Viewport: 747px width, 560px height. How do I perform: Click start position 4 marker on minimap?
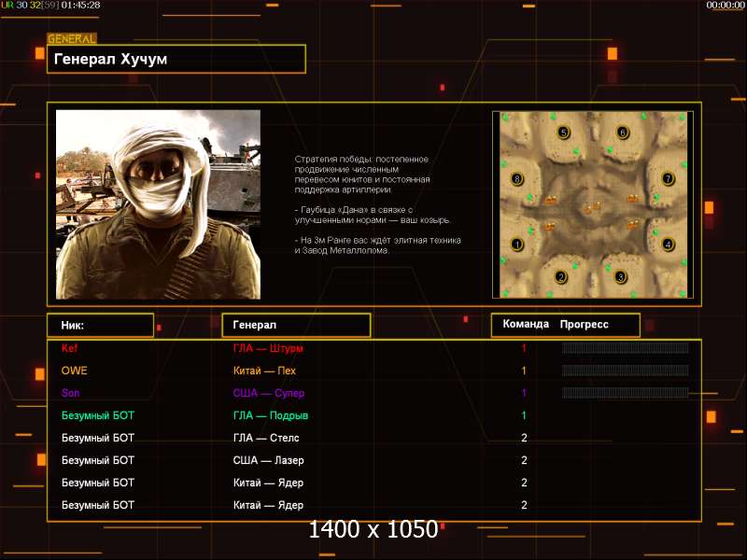(x=668, y=245)
